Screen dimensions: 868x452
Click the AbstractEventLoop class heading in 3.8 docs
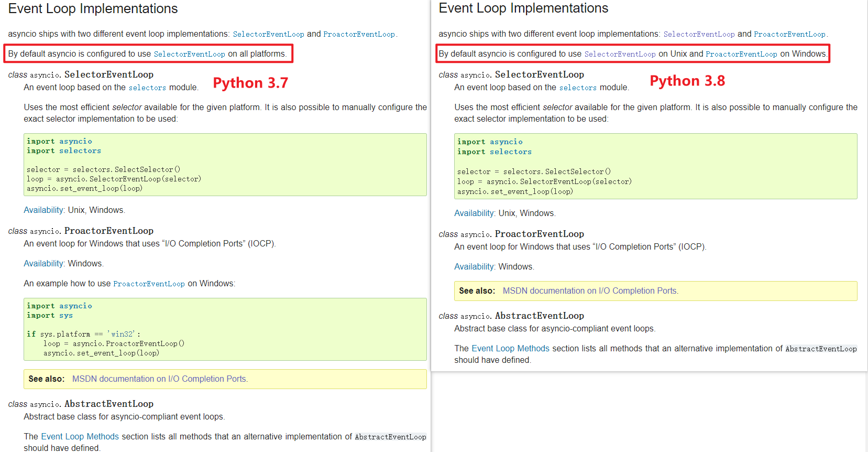click(x=539, y=316)
